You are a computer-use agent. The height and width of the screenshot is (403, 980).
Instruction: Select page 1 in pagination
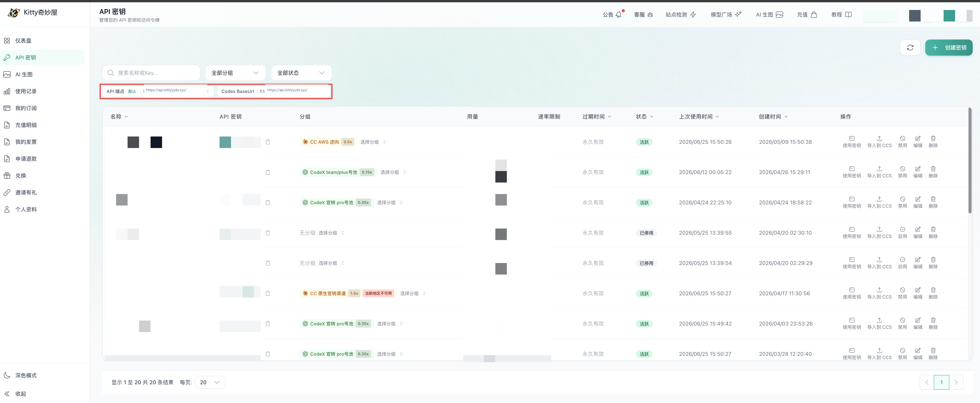941,382
